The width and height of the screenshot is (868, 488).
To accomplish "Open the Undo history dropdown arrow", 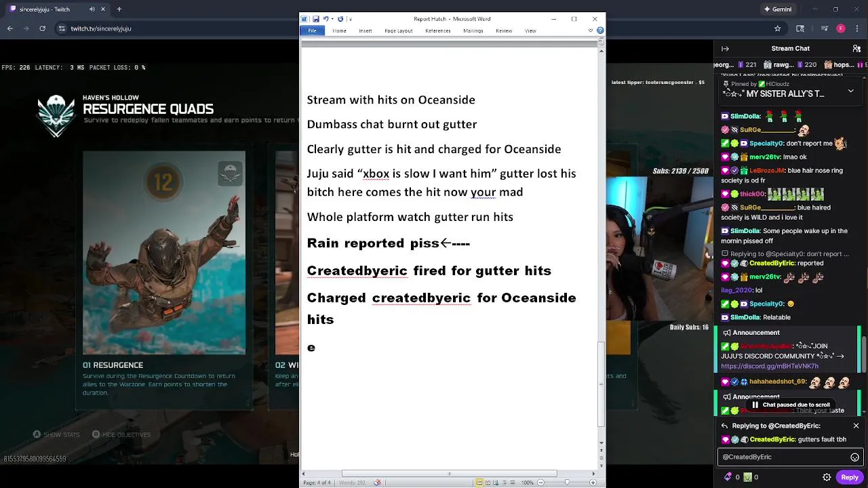I will (332, 19).
